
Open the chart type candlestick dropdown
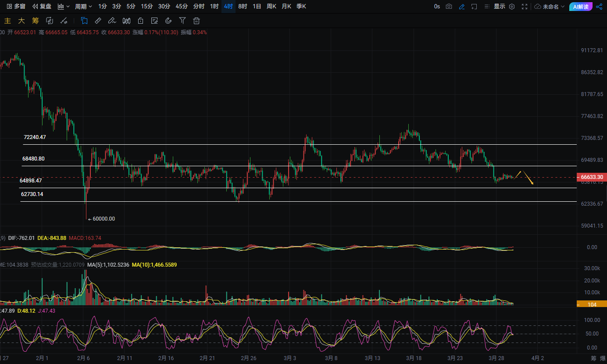(64, 7)
